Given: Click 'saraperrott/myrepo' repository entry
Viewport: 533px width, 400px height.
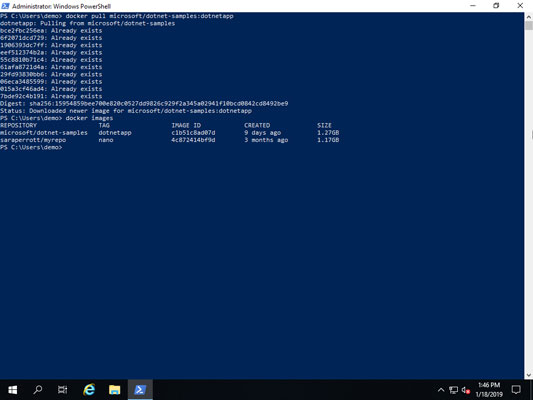Looking at the screenshot, I should pos(33,140).
